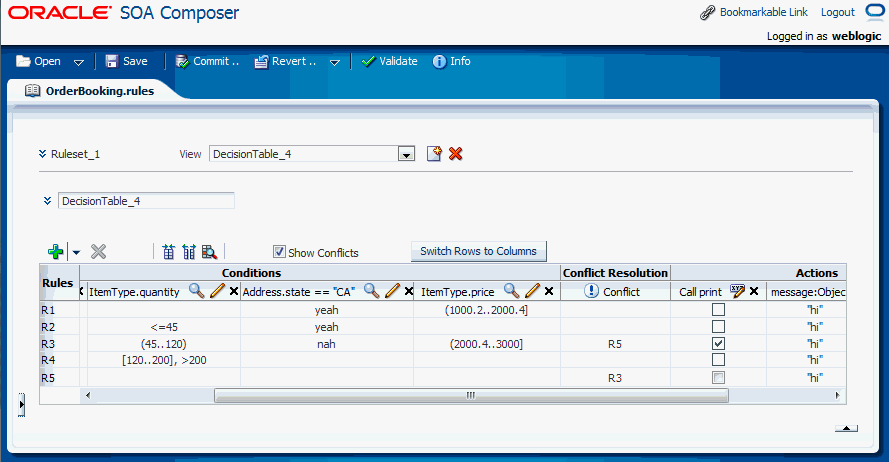Remove the ItemType.price condition column

pyautogui.click(x=549, y=291)
